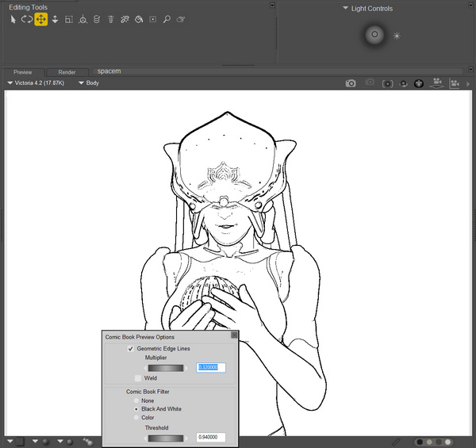Select the None comic book filter
This screenshot has width=476, height=448.
(x=138, y=401)
